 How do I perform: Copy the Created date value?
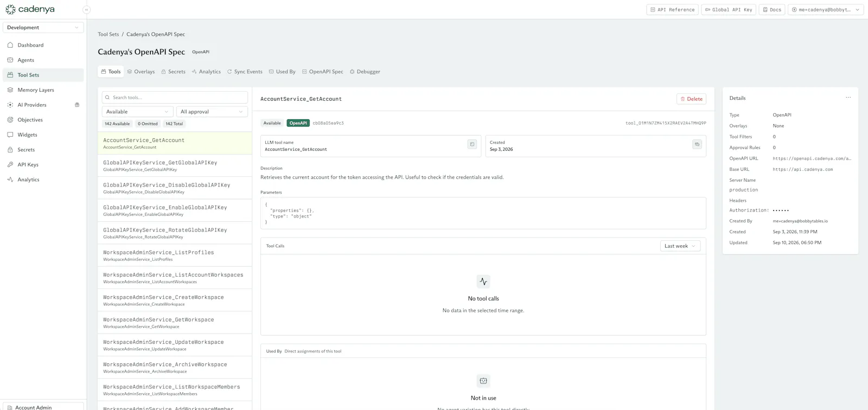coord(697,144)
